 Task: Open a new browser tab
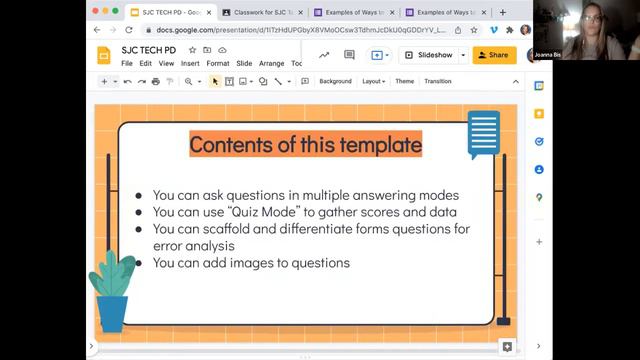click(503, 13)
